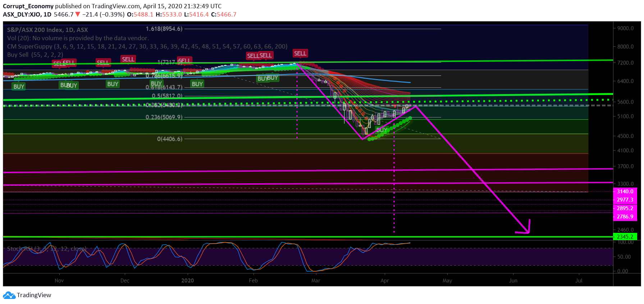Click the Jul label on time axis

579,281
